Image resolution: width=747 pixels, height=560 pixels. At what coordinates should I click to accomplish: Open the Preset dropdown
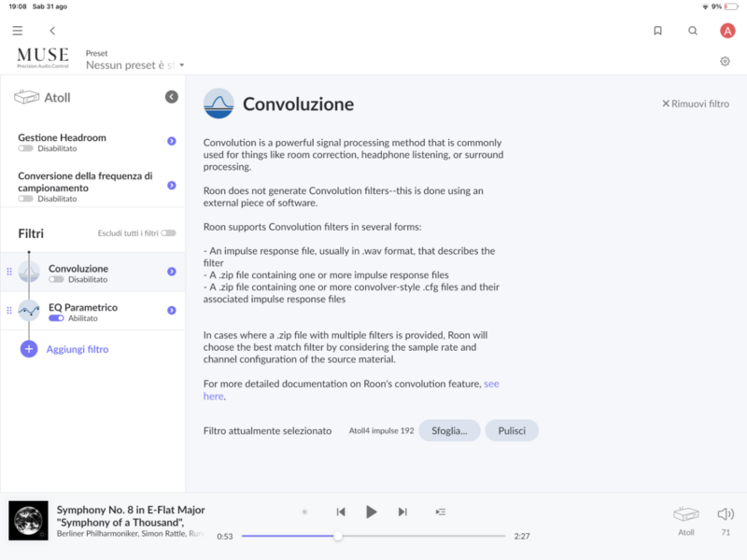pyautogui.click(x=135, y=65)
